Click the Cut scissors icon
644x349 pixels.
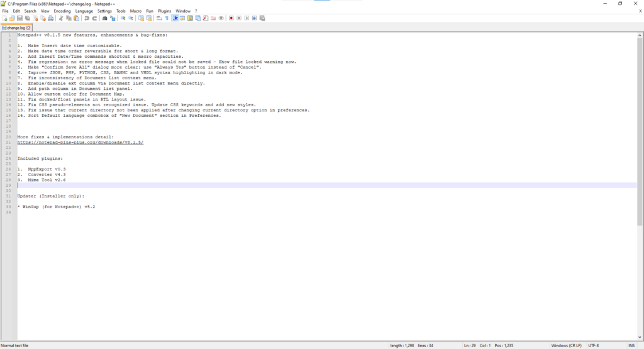pos(61,18)
